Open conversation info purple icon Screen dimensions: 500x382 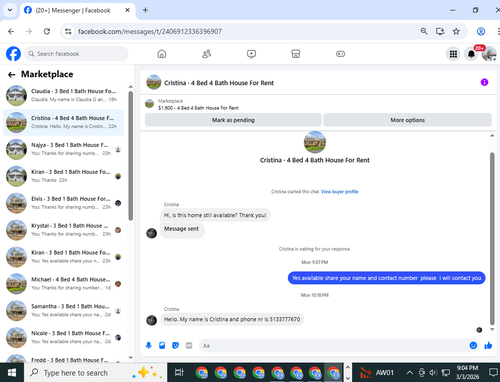point(484,82)
